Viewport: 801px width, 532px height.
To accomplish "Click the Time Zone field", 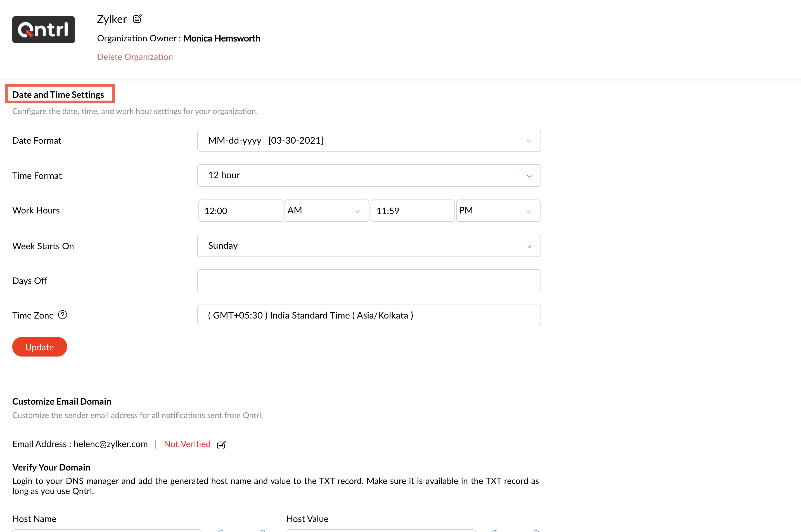I will 369,315.
